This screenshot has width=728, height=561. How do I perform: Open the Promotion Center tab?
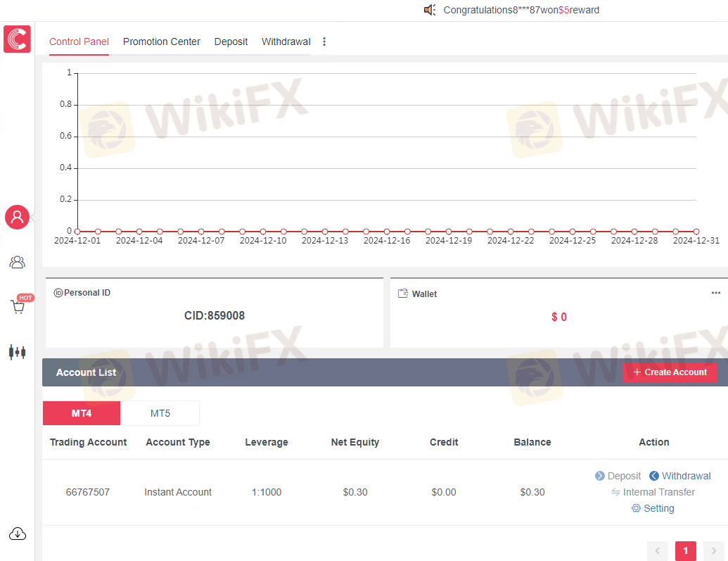pyautogui.click(x=162, y=42)
